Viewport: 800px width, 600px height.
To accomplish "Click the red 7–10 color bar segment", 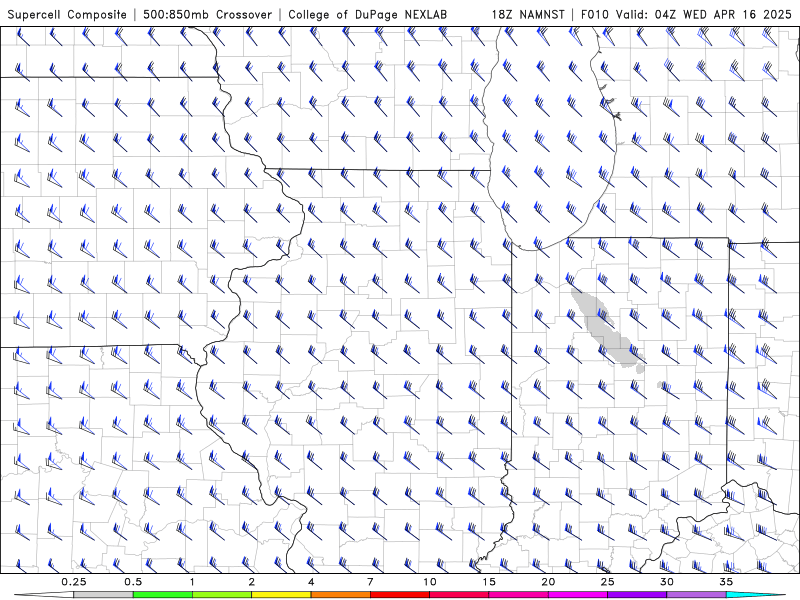I will point(399,595).
